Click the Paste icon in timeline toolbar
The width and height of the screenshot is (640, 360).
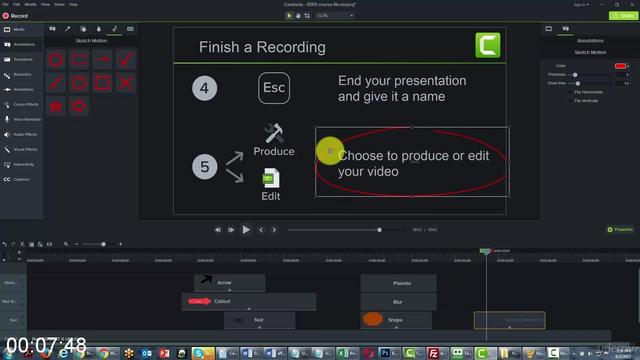[x=40, y=244]
